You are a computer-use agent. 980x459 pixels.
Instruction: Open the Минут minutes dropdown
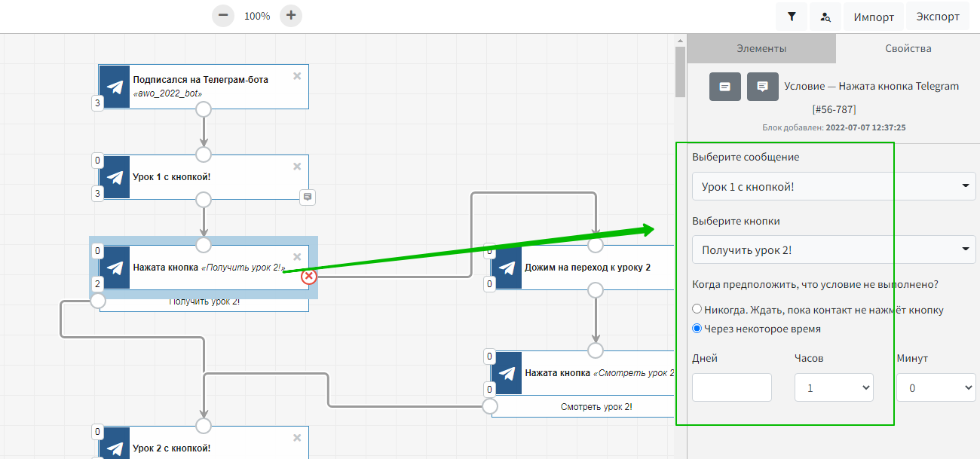[x=936, y=388]
